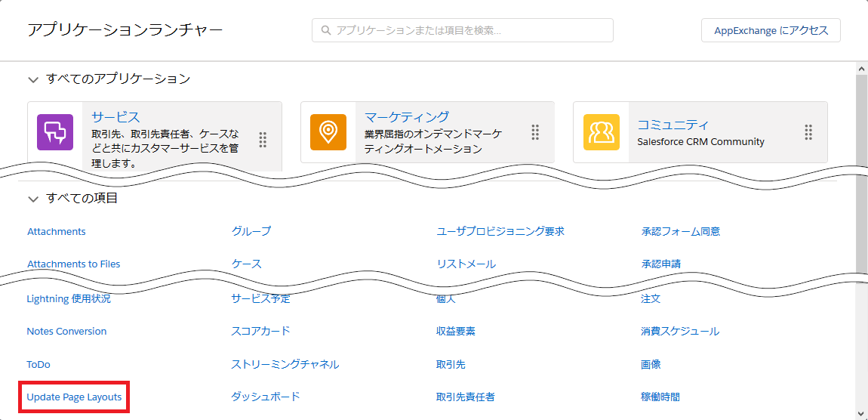Open the スコアカード item
868x420 pixels.
click(260, 332)
